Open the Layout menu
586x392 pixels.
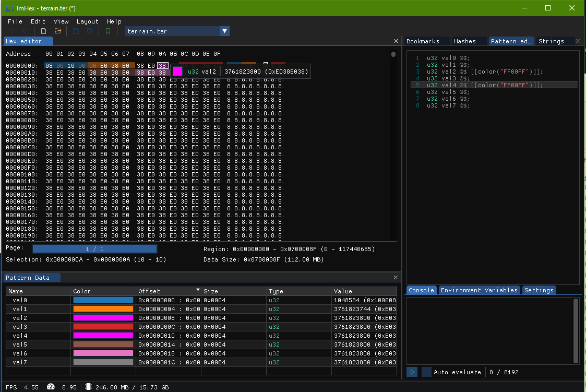click(x=88, y=21)
